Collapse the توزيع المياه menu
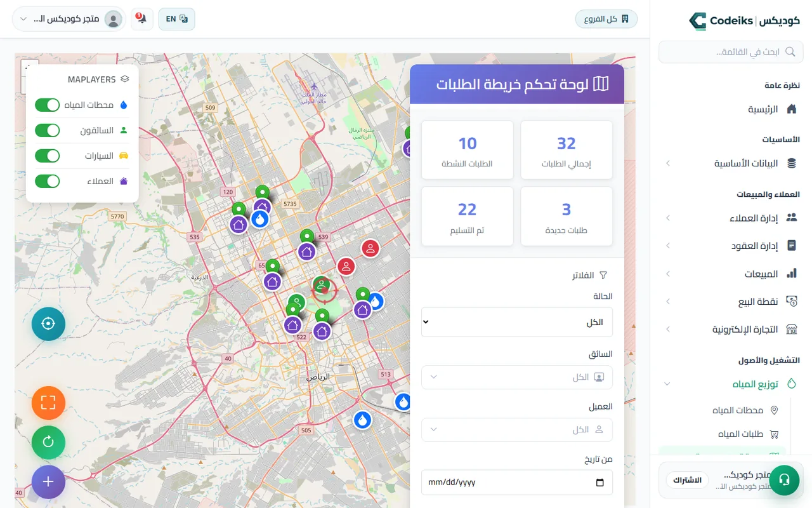Image resolution: width=812 pixels, height=508 pixels. [730, 384]
